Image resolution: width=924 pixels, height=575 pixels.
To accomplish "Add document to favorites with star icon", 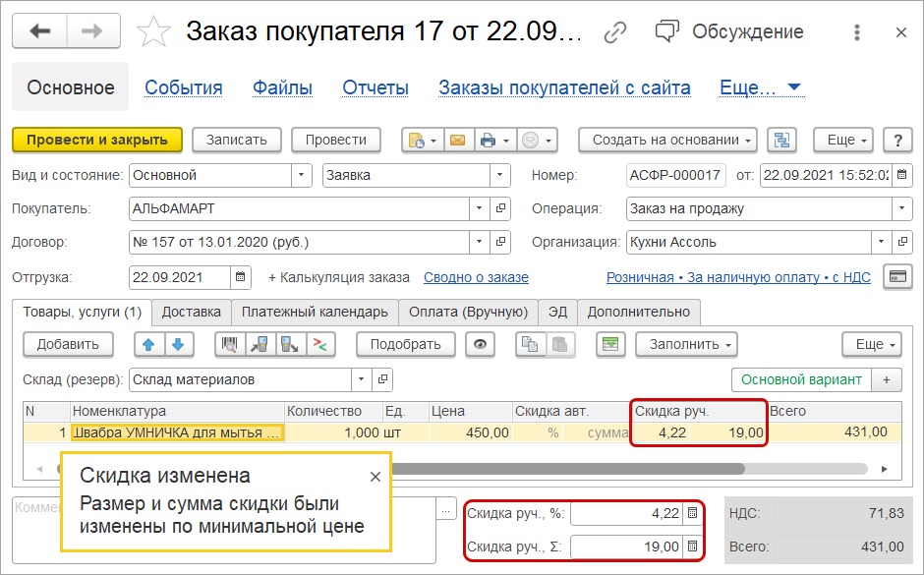I will coord(152,32).
